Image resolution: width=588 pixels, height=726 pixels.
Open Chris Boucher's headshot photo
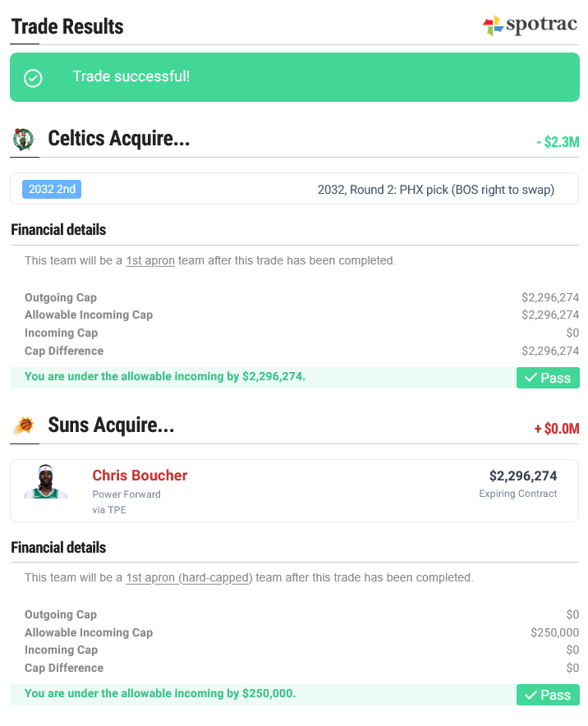pos(46,481)
